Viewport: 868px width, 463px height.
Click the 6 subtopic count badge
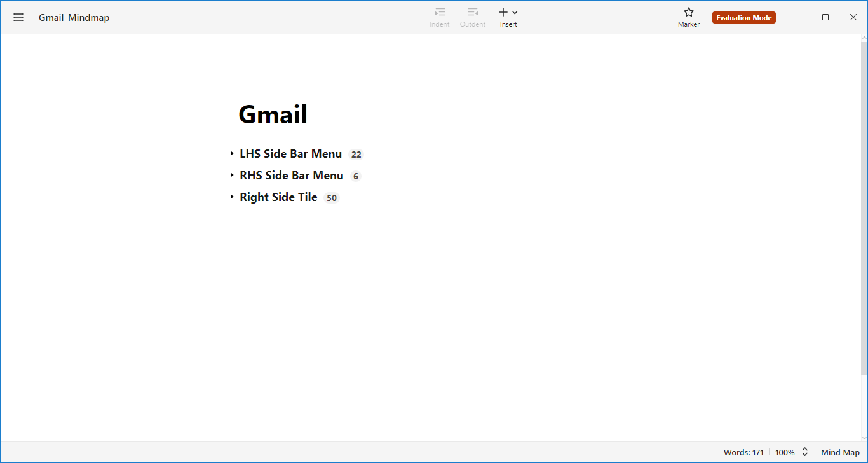(356, 176)
